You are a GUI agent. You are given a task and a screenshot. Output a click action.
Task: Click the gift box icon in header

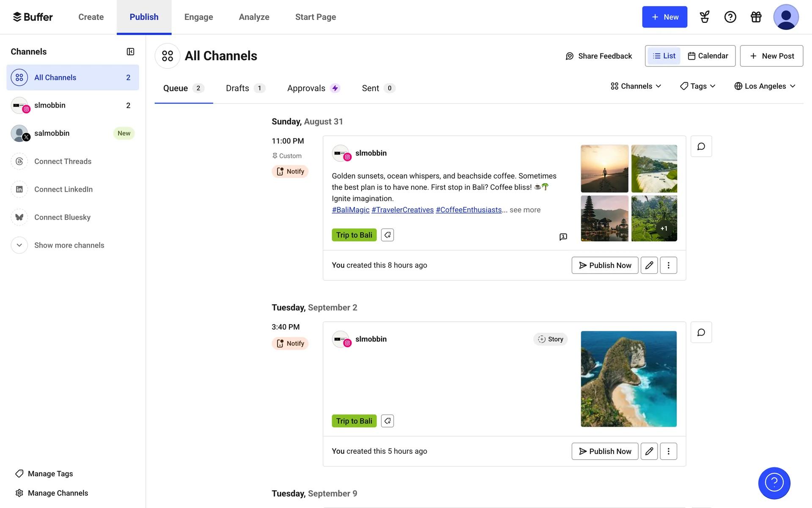(756, 17)
